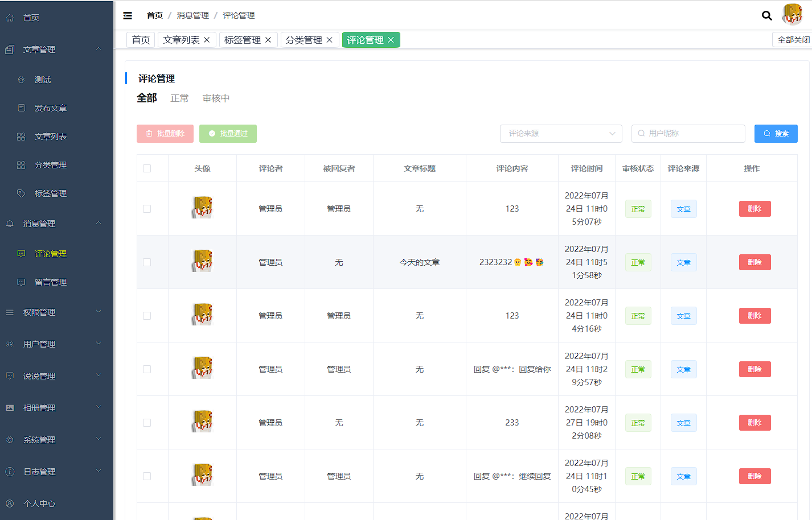Viewport: 812px width, 520px height.
Task: Close the active 评论管理 tab
Action: pyautogui.click(x=391, y=40)
